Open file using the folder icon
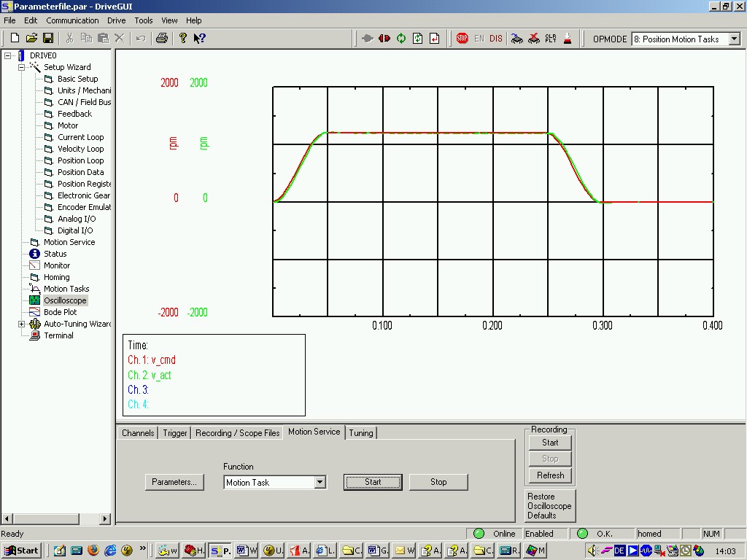The image size is (747, 560). (31, 39)
